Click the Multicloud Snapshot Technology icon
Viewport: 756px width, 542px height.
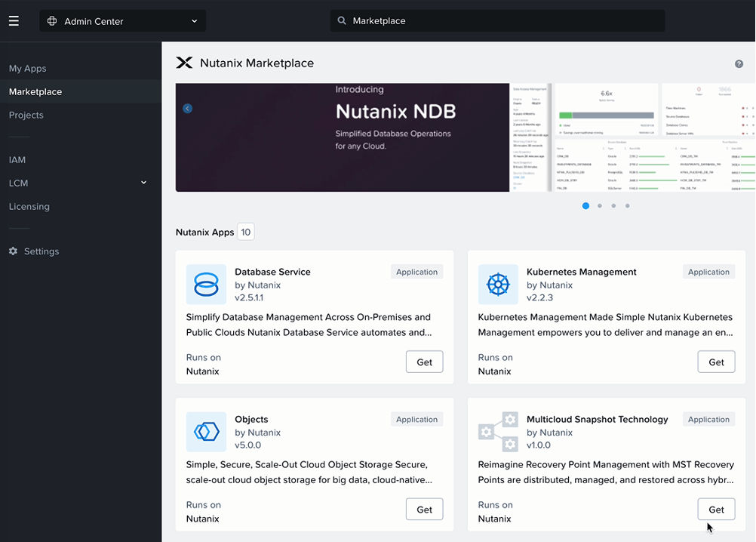(x=497, y=432)
